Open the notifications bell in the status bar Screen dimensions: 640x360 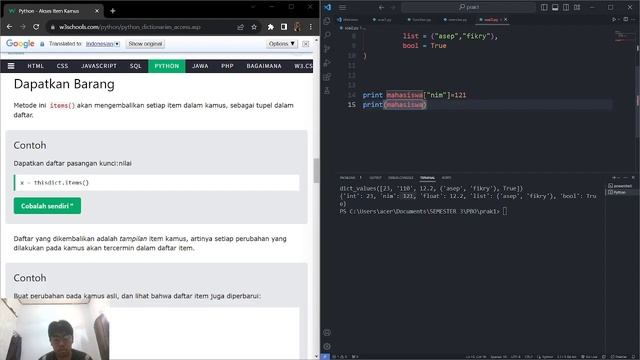634,357
